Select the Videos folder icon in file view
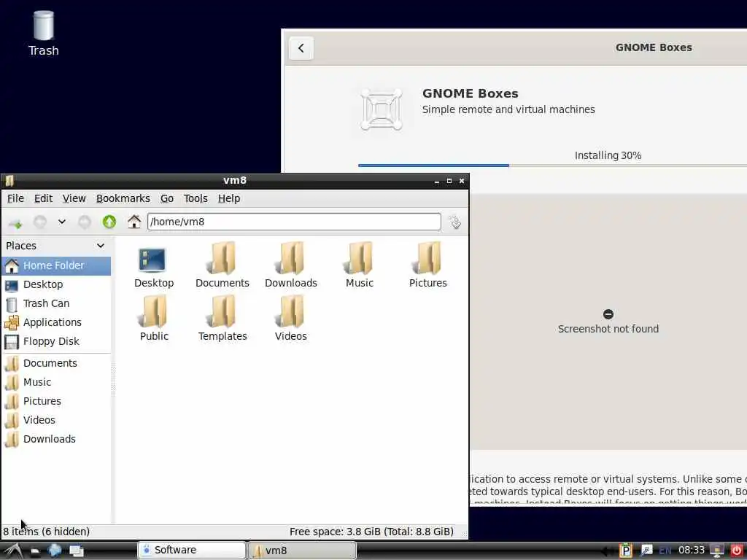747x560 pixels. coord(291,318)
